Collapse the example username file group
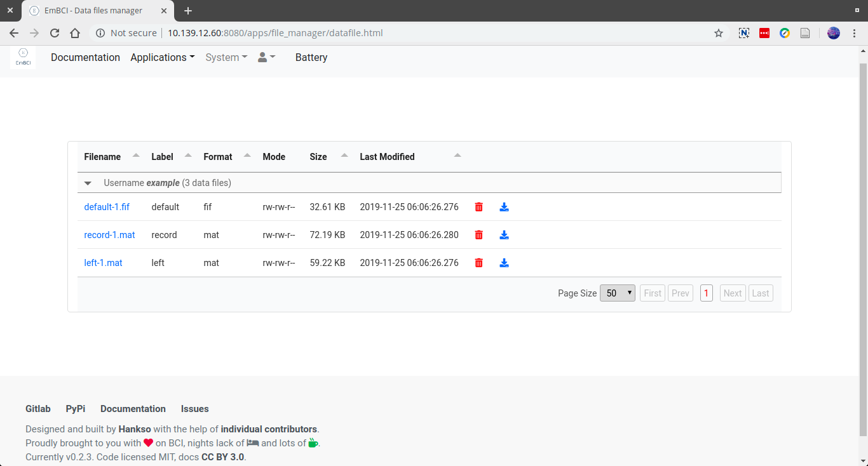Screen dimensions: 868x466 pyautogui.click(x=88, y=183)
